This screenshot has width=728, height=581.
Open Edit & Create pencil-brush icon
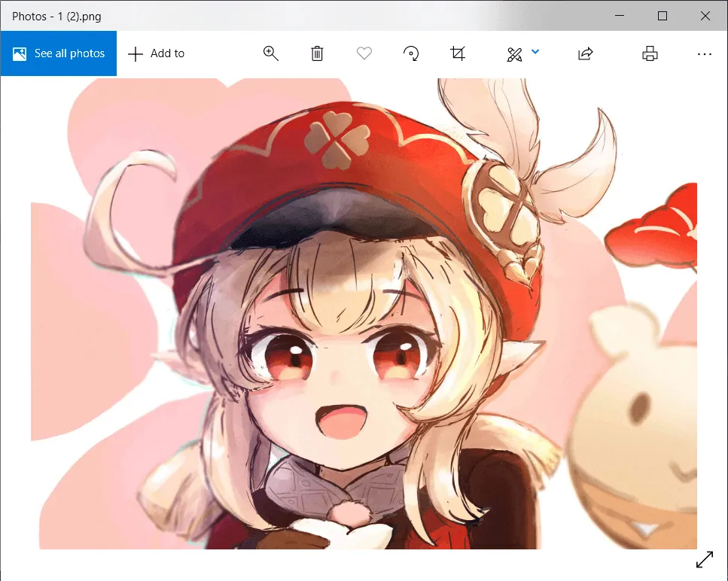coord(515,53)
